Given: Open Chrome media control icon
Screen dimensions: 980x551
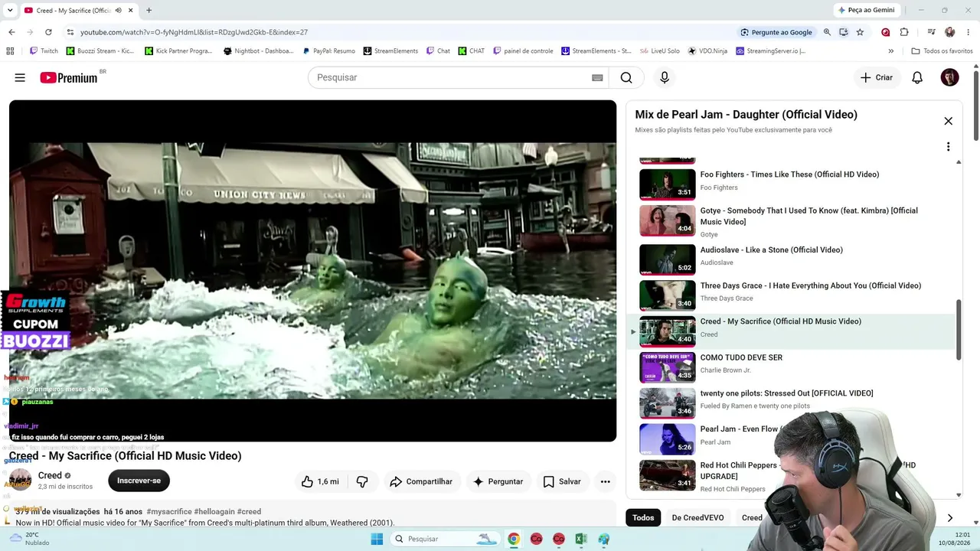Looking at the screenshot, I should tap(931, 32).
